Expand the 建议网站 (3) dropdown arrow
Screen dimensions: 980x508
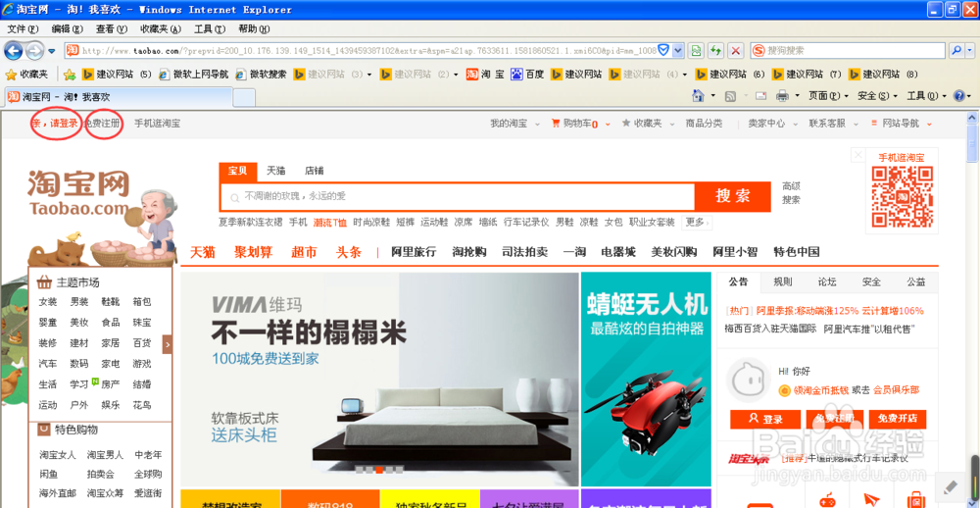368,75
